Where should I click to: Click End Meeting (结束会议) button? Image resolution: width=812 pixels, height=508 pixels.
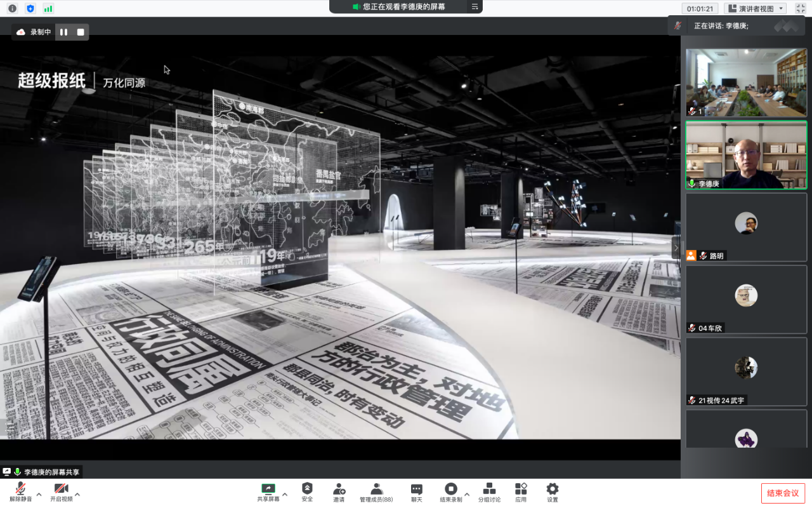click(x=783, y=493)
